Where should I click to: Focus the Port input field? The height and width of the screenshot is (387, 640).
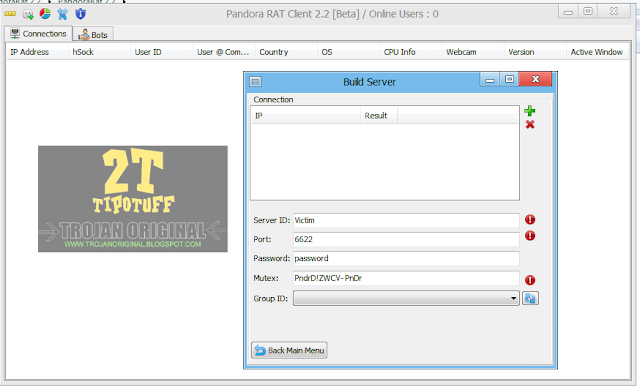coord(406,239)
